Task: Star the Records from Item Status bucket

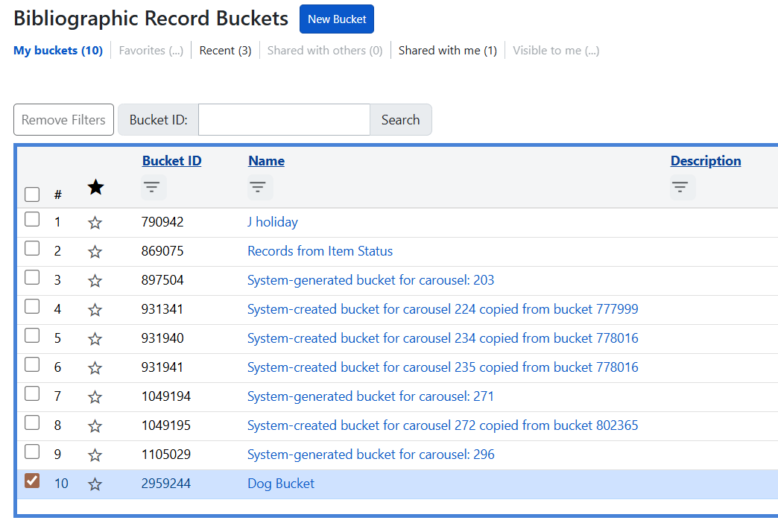Action: pyautogui.click(x=95, y=250)
